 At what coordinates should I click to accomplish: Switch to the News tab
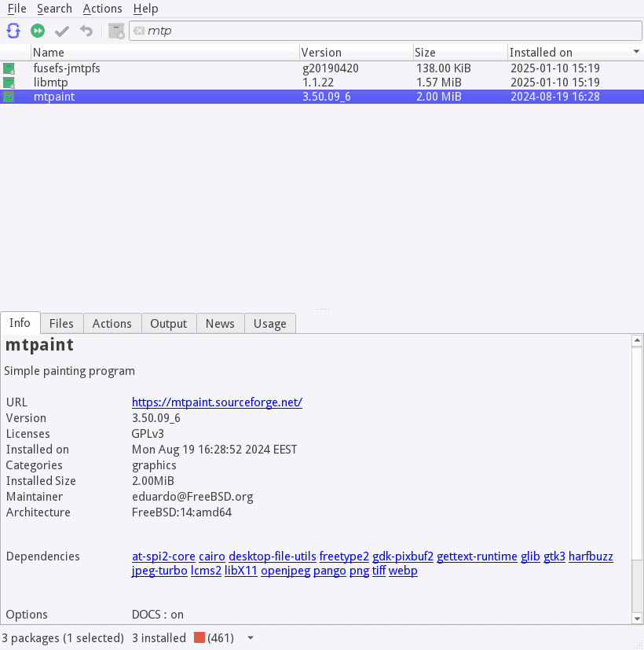coord(220,323)
